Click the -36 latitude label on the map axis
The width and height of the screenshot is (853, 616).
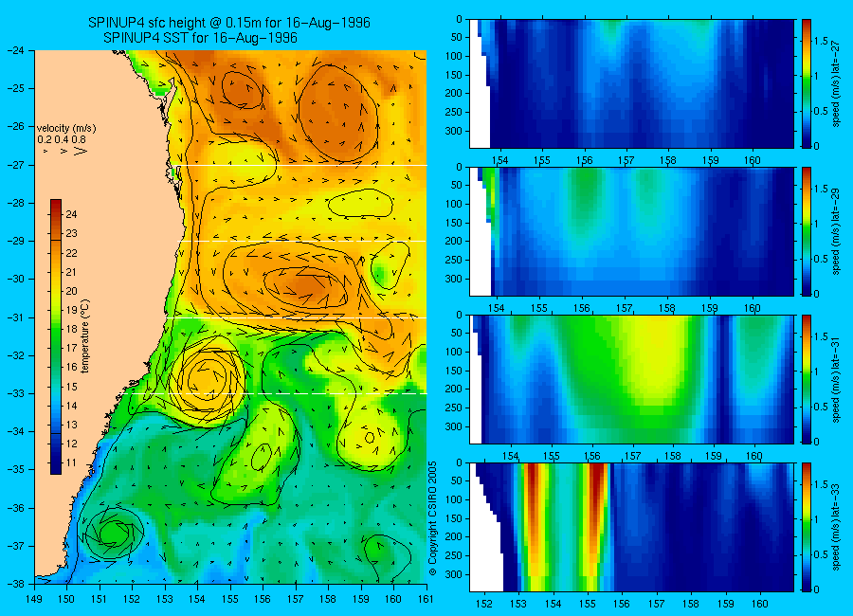[15, 508]
